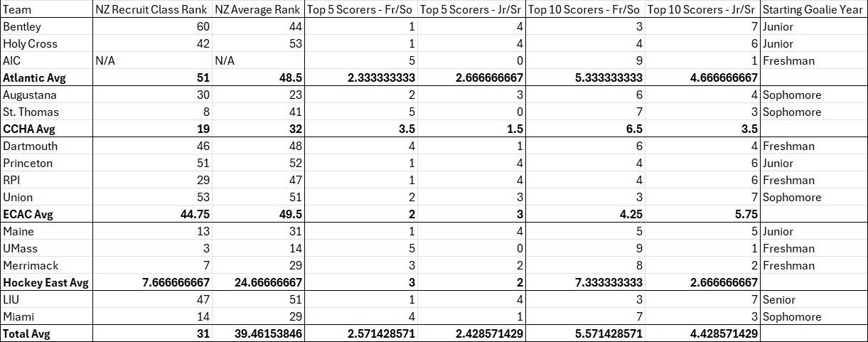Select the 'Top 5 Scorers - Fr/So' header
This screenshot has height=342, width=868.
(x=361, y=10)
